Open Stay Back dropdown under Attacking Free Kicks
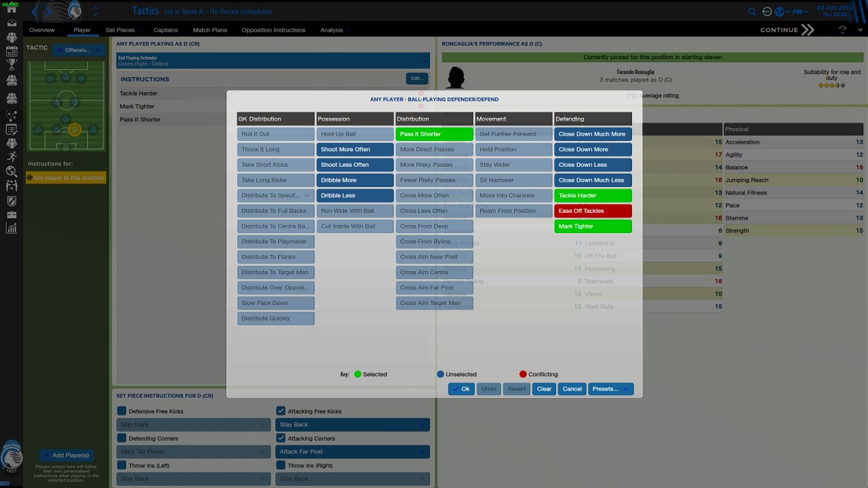This screenshot has height=488, width=868. (x=353, y=424)
